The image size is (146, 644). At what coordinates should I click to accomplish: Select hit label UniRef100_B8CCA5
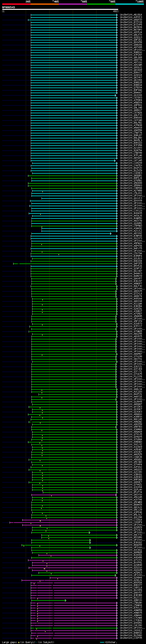[x=131, y=419]
